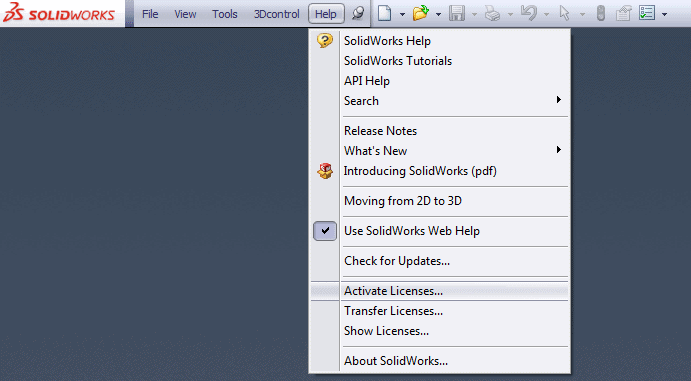Open the Tools menu
Viewport: 691px width, 381px height.
pyautogui.click(x=225, y=14)
